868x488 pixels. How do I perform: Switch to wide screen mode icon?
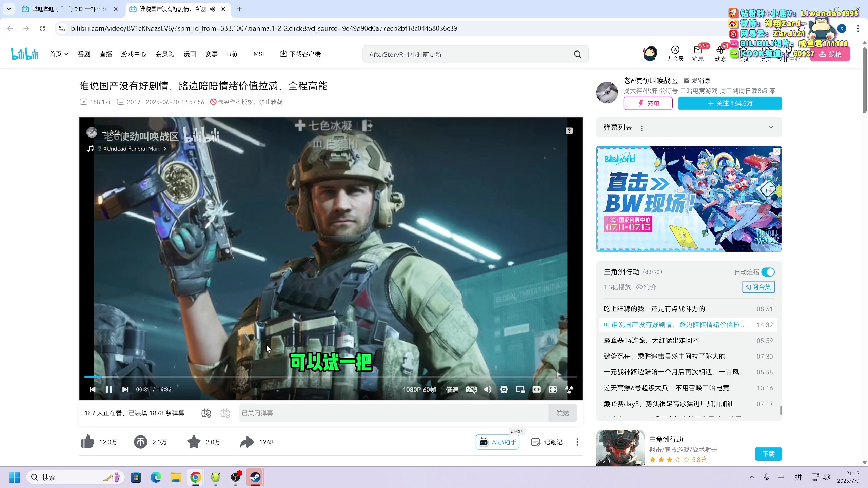tap(536, 389)
